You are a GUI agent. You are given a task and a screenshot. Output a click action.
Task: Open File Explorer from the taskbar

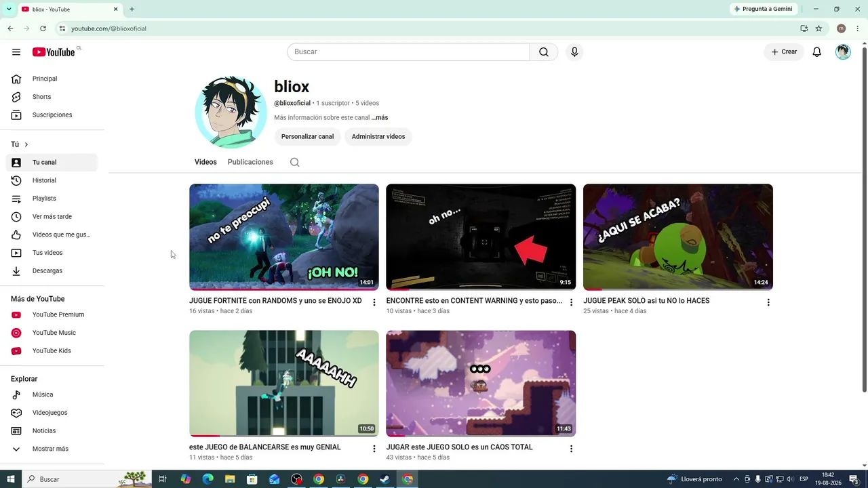230,479
